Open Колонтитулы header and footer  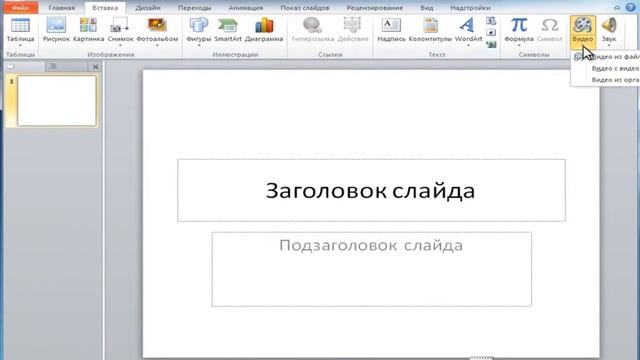click(430, 26)
